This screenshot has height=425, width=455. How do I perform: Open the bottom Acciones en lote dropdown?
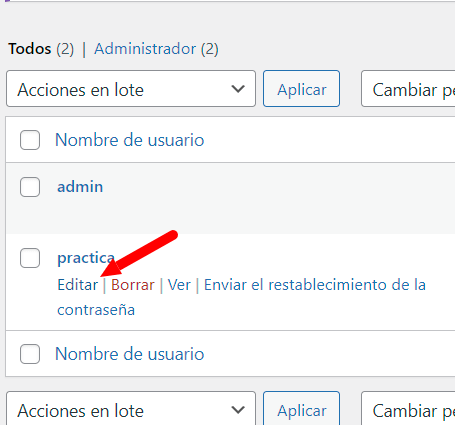click(131, 409)
